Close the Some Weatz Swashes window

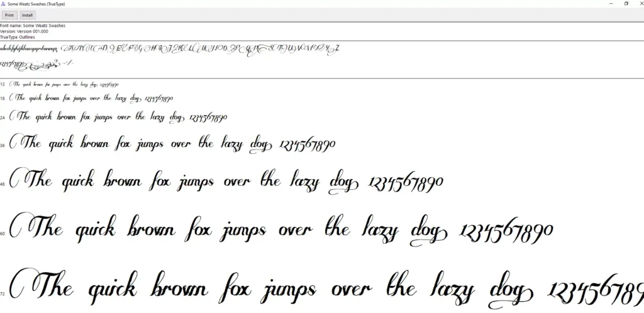pos(641,3)
